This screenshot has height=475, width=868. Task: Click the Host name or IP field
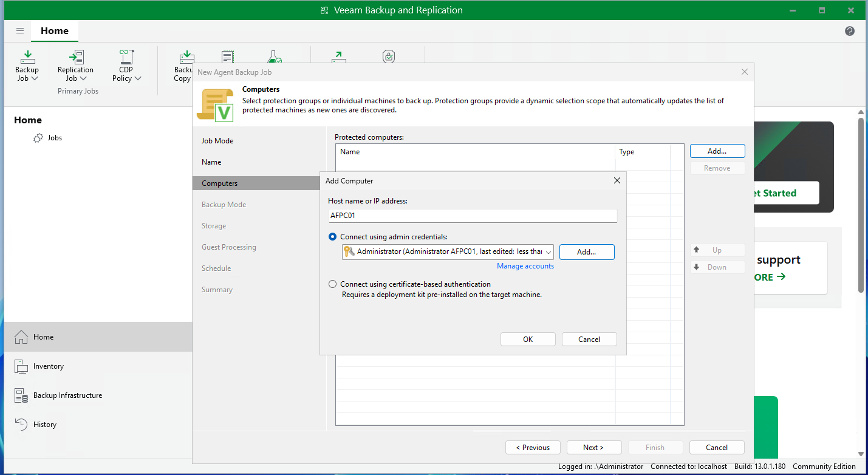[x=473, y=216]
